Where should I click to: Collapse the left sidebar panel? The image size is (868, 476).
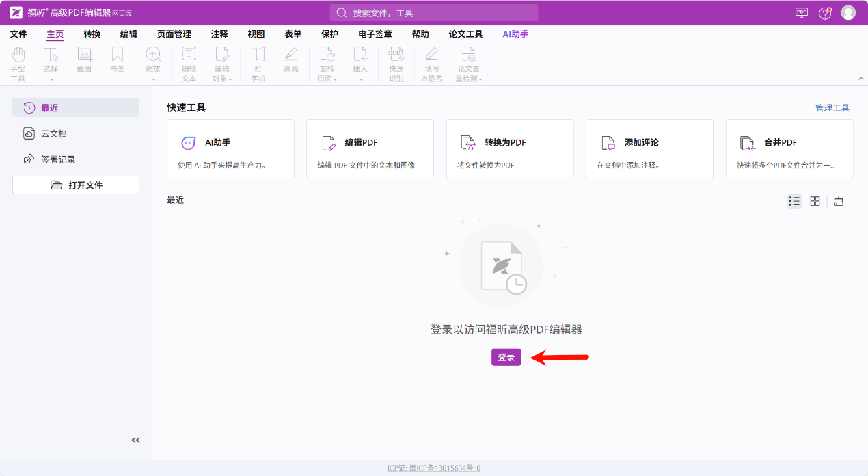click(x=135, y=440)
